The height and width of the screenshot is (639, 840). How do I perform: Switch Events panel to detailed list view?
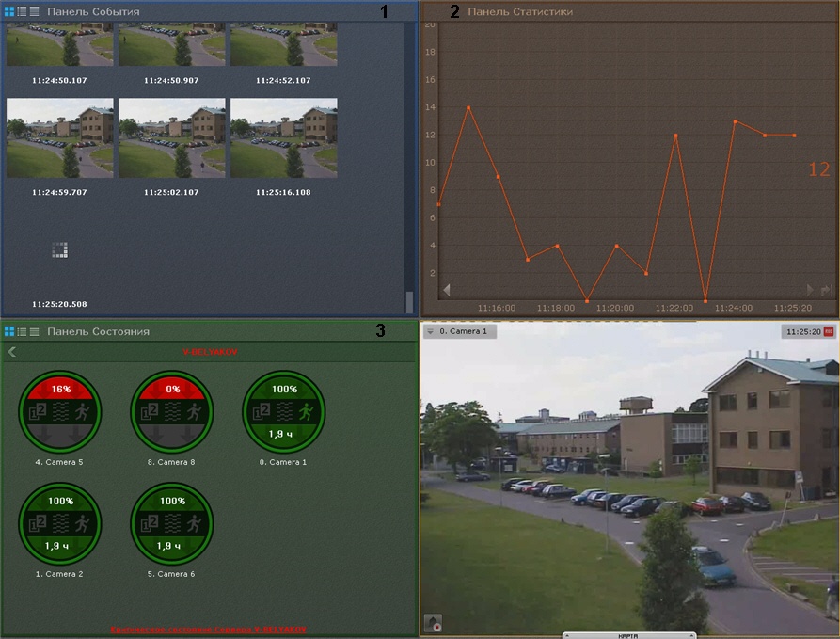click(x=22, y=11)
